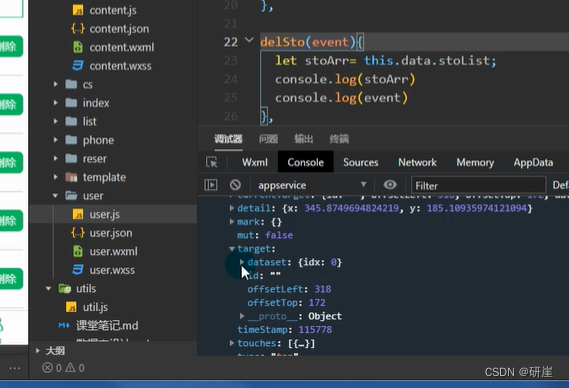The width and height of the screenshot is (569, 388).
Task: Expand the __proto__ Object entry
Action: coord(242,316)
